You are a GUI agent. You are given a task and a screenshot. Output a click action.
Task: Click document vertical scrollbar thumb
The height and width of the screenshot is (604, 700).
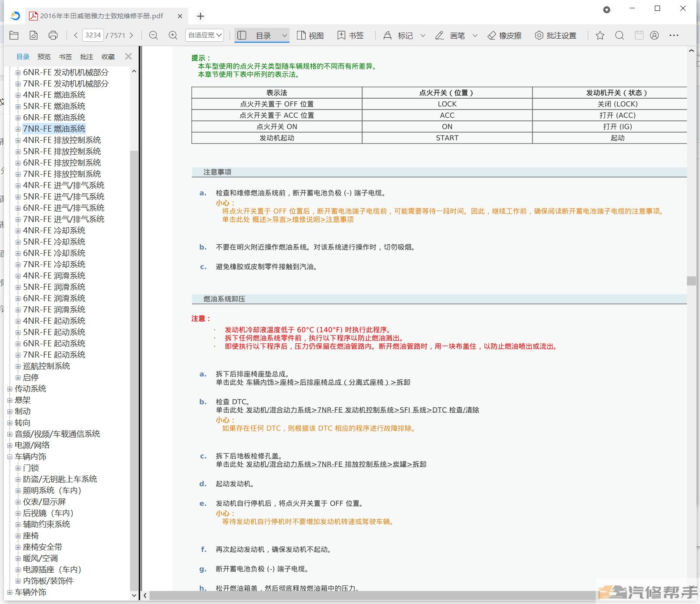691,281
